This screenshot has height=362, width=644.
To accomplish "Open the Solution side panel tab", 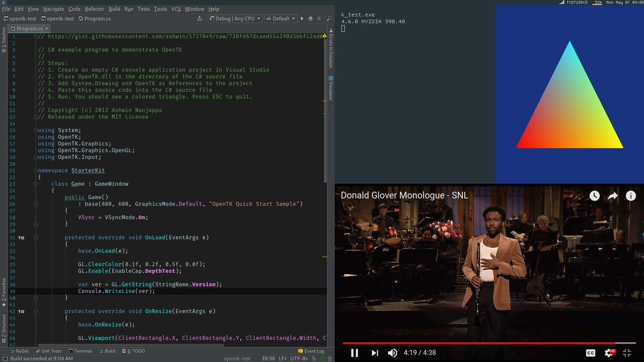I will coord(4,39).
